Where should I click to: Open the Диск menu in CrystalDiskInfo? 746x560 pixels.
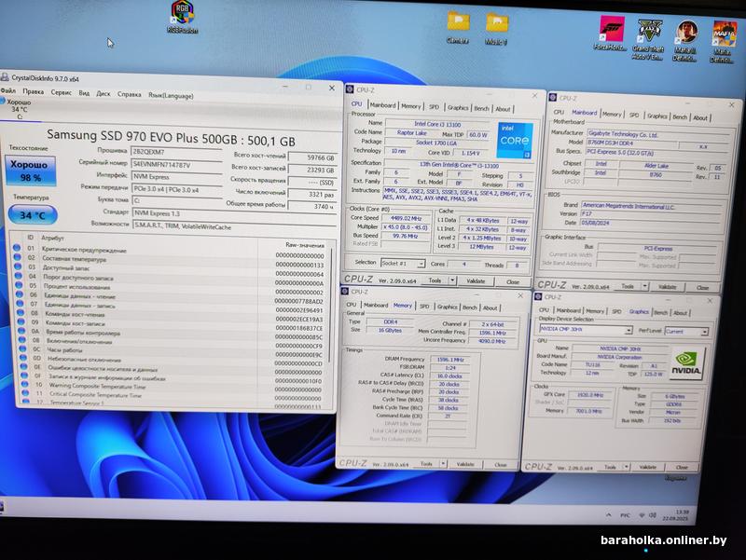point(104,94)
